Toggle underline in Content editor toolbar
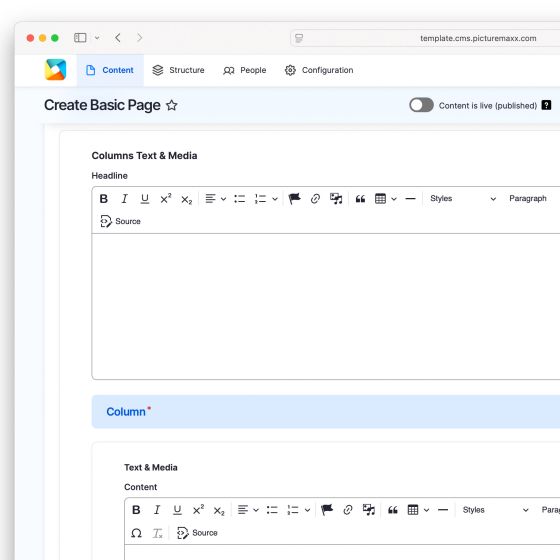This screenshot has width=560, height=560. 177,510
